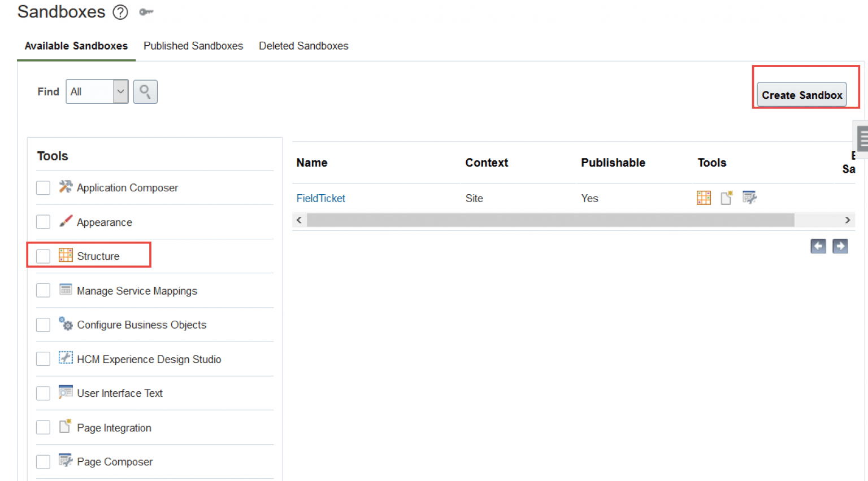868x481 pixels.
Task: Click the right arrow of the table scrollbar
Action: 848,220
